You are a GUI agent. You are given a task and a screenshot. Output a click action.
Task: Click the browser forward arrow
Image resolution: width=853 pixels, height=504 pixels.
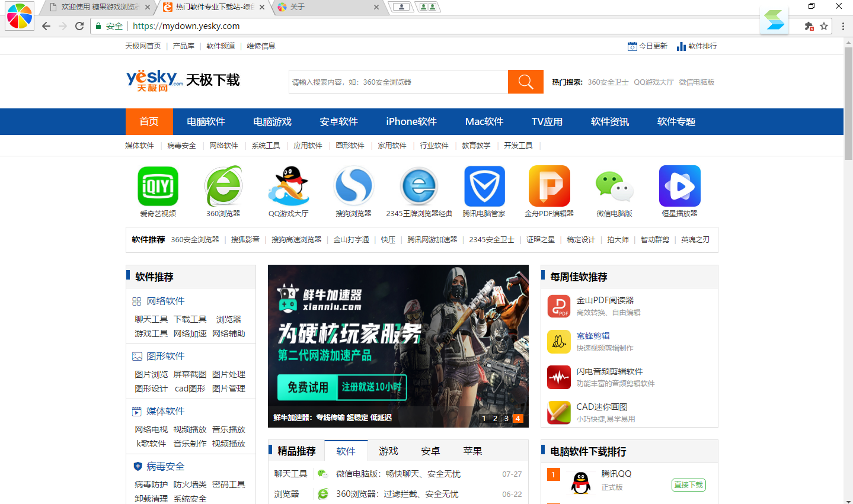point(63,26)
